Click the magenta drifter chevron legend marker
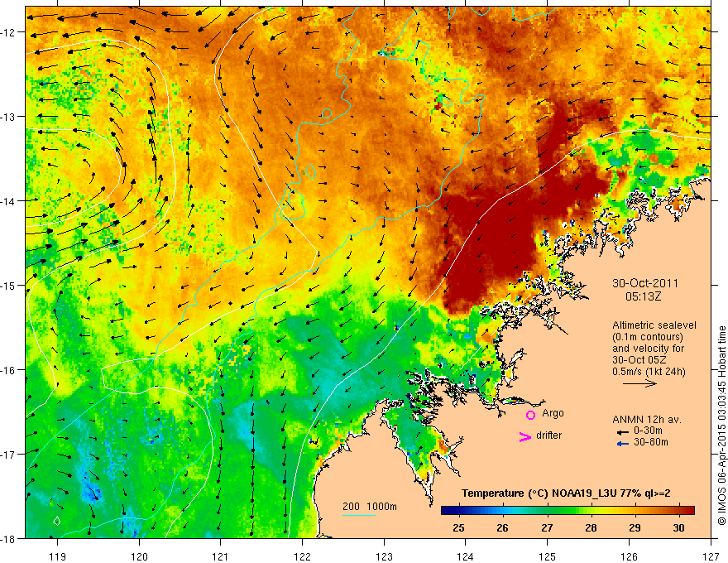Image resolution: width=728 pixels, height=563 pixels. coord(524,436)
